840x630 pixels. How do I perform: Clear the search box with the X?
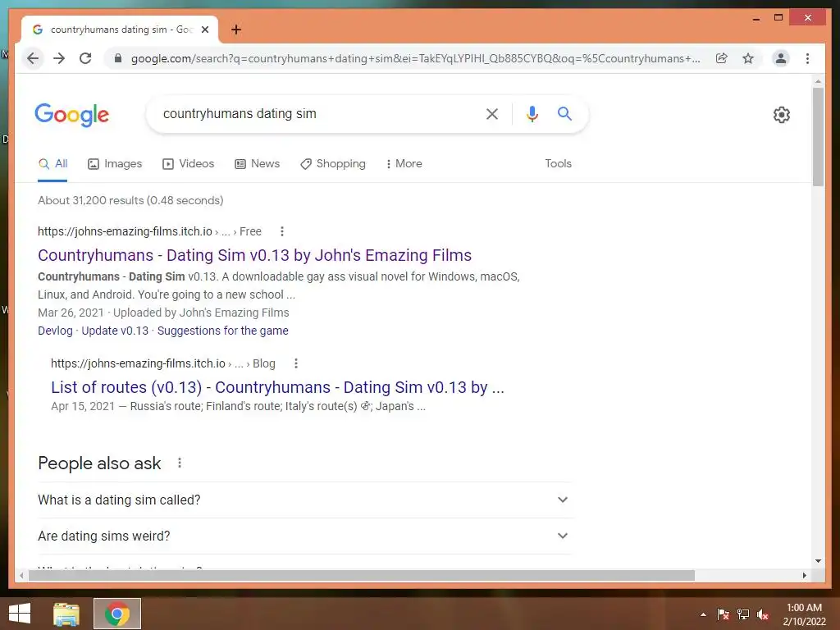[x=492, y=113]
